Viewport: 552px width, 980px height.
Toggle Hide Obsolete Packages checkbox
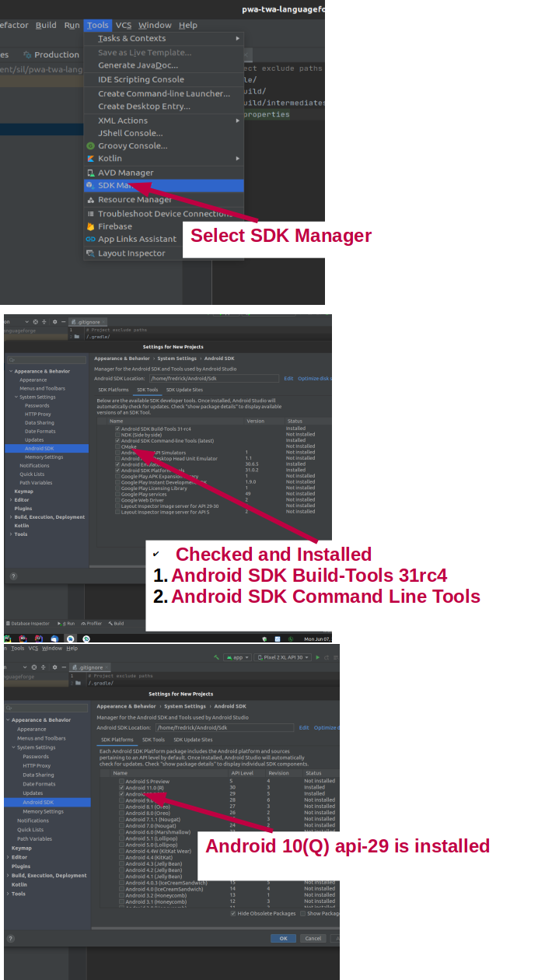pos(233,913)
